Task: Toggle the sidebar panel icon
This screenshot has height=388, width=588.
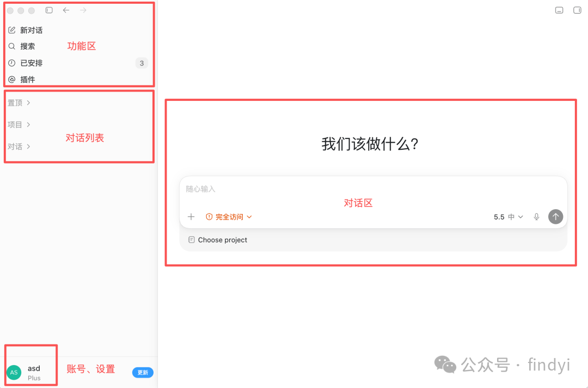Action: point(49,10)
